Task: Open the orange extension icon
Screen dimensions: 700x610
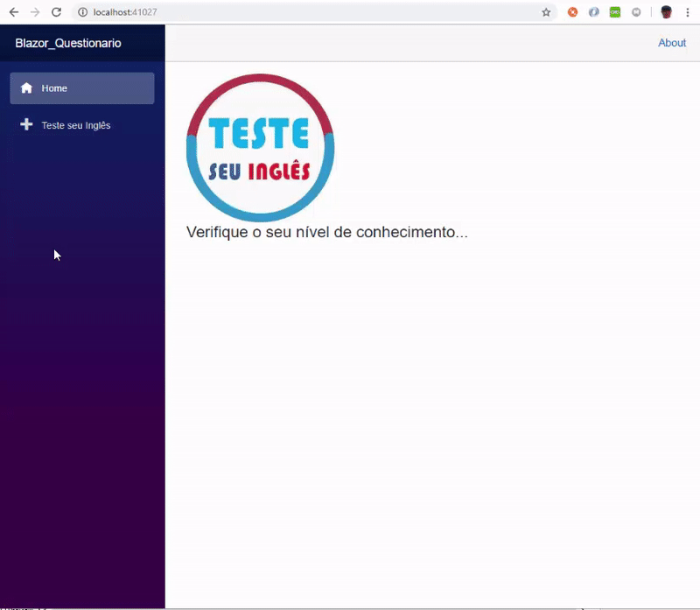Action: [x=572, y=12]
